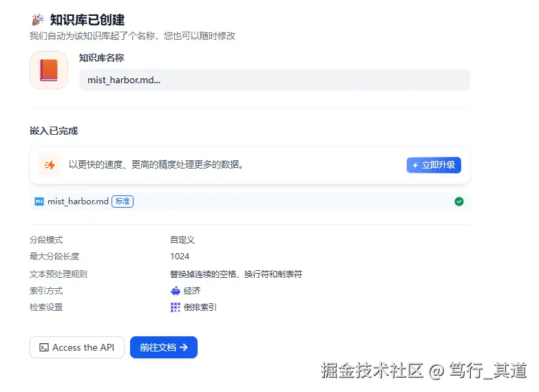
Task: Click the 倒排索引 retrieval setting text
Action: tap(200, 307)
